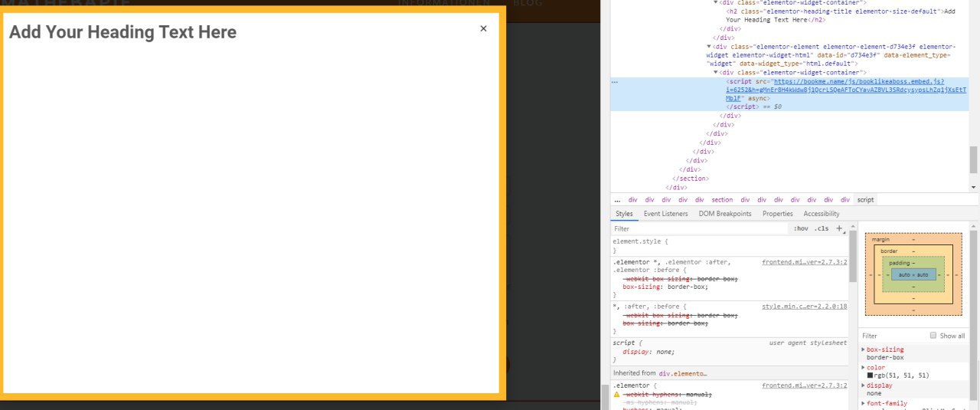
Task: Click the Elements panel scroll-down arrow
Action: click(x=974, y=187)
